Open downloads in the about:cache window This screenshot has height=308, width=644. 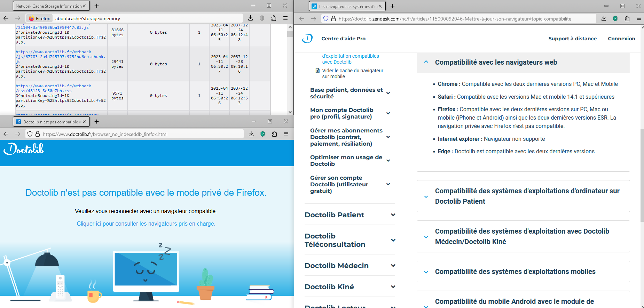(x=250, y=18)
